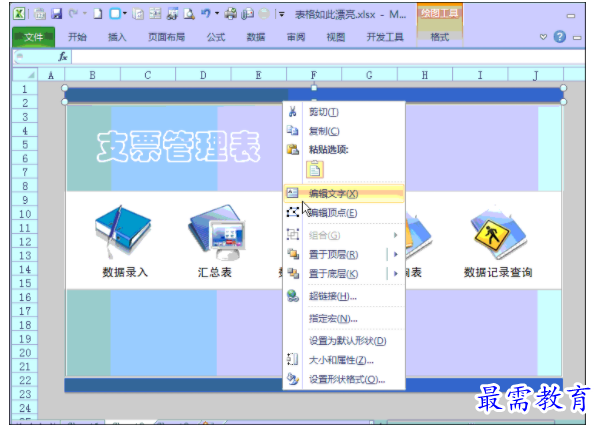This screenshot has height=430, width=599.
Task: Choose 置于顶层(R) Bring to Front
Action: click(333, 254)
